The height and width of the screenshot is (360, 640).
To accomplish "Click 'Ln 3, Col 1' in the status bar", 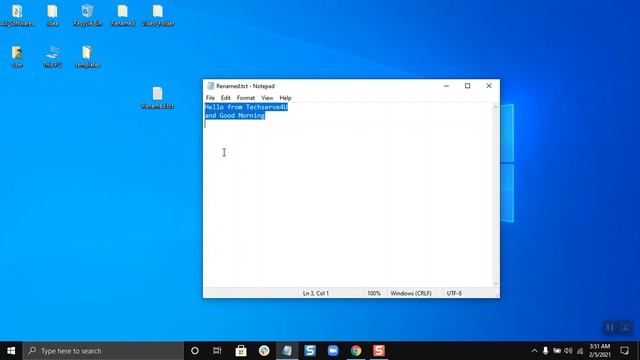I will [316, 293].
